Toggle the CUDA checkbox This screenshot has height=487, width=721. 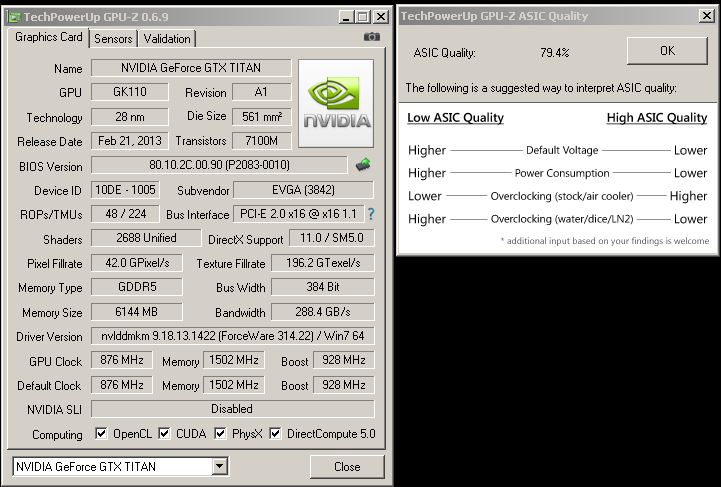click(164, 433)
